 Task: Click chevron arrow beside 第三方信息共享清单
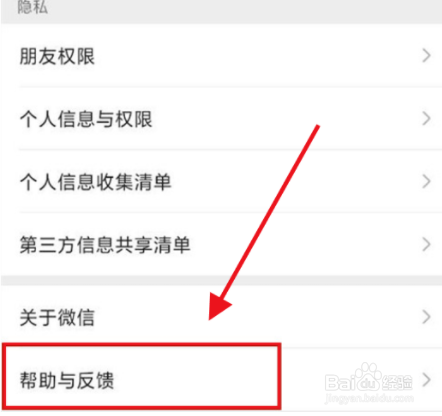pyautogui.click(x=426, y=245)
